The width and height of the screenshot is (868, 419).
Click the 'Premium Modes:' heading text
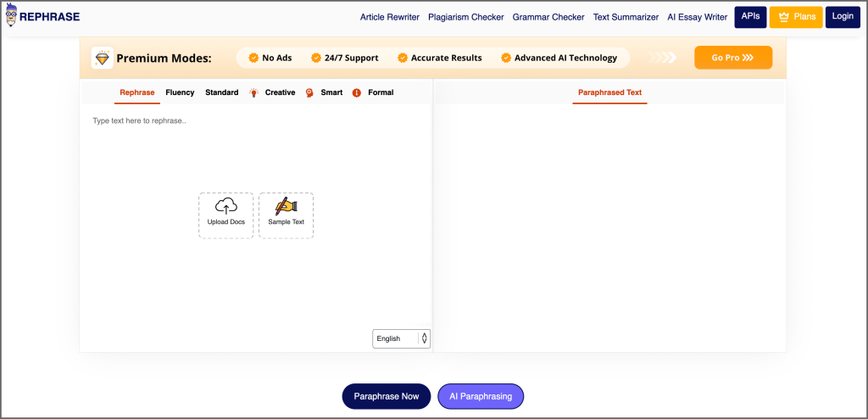tap(164, 59)
